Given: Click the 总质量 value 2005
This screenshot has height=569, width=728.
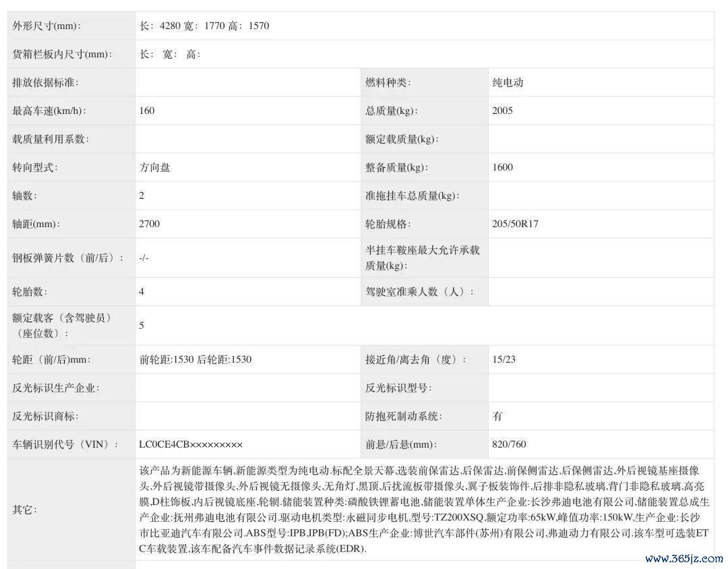Looking at the screenshot, I should (502, 111).
